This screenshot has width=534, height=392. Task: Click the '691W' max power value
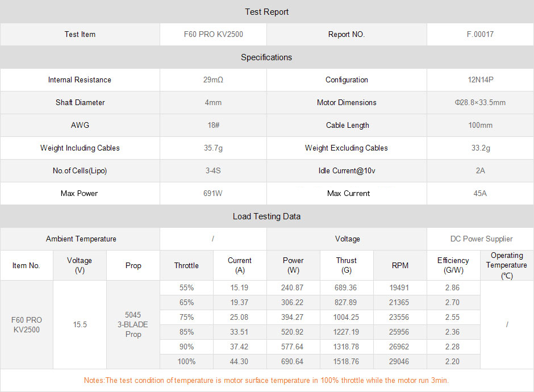(x=213, y=194)
